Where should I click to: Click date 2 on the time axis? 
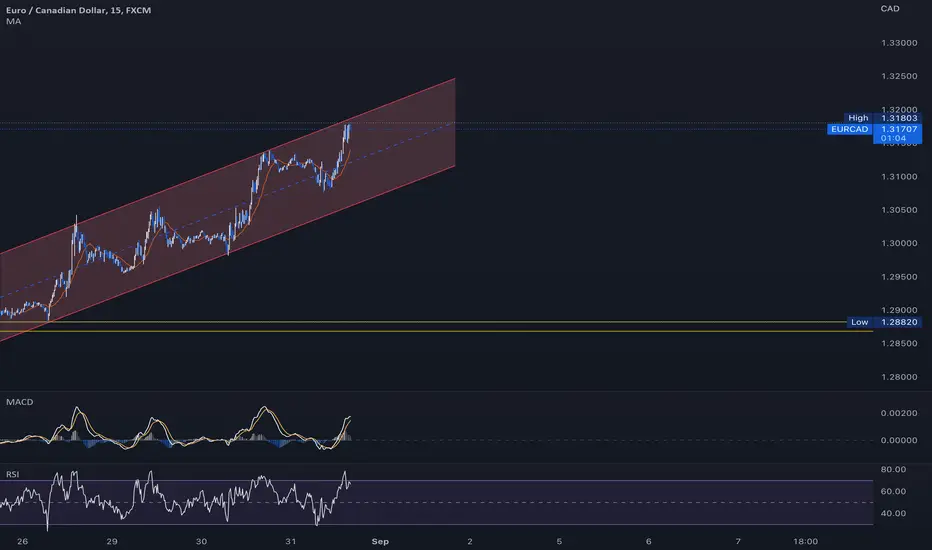[x=470, y=541]
